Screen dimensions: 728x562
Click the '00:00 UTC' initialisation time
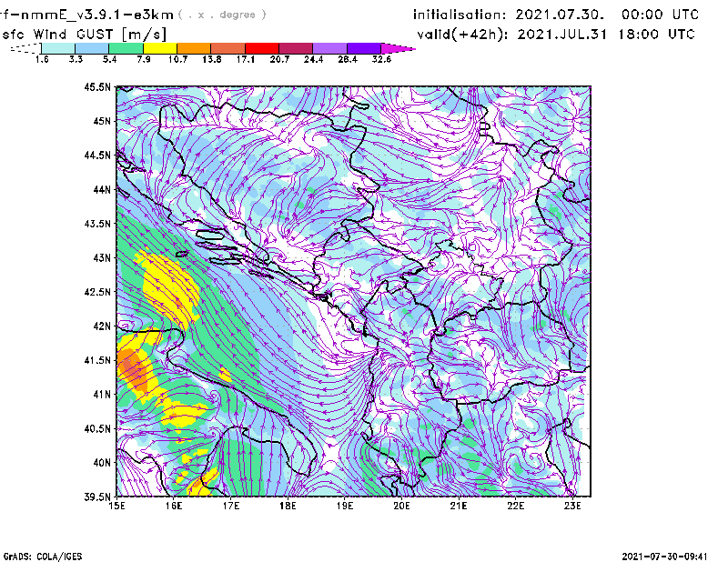click(x=660, y=15)
